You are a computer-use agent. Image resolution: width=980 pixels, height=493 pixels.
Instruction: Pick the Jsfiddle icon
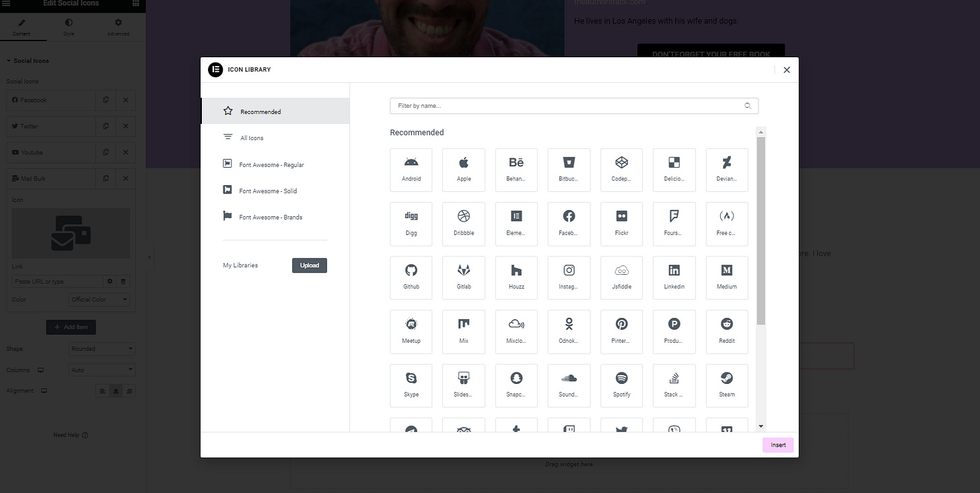pyautogui.click(x=621, y=277)
